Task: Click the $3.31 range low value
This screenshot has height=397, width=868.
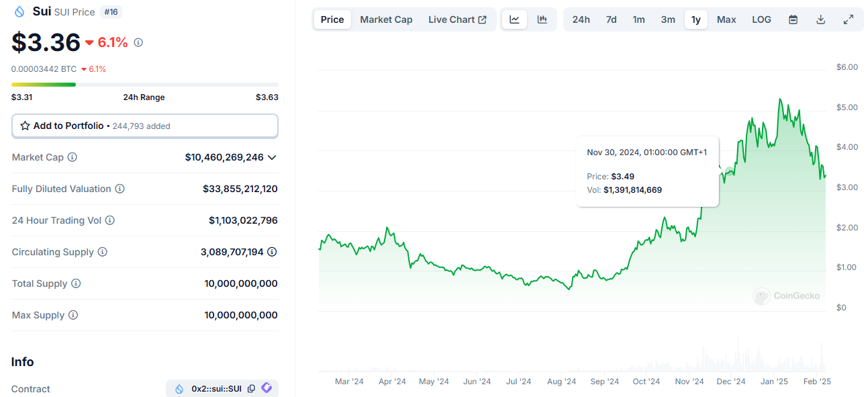Action: coord(21,97)
